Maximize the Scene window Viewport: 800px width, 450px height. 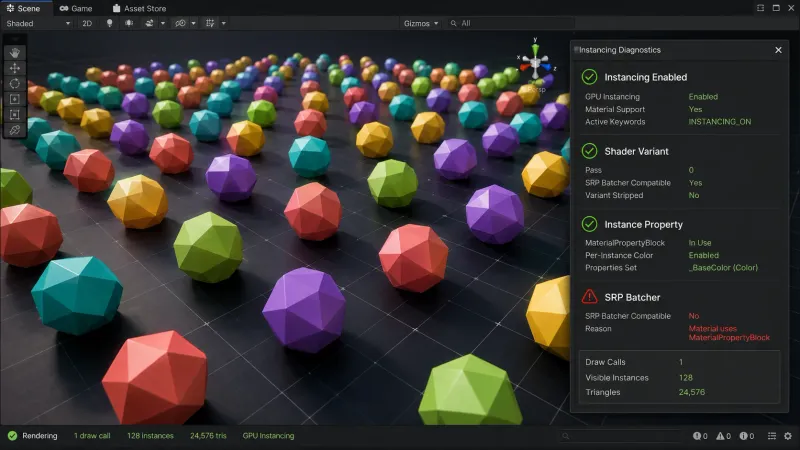776,8
